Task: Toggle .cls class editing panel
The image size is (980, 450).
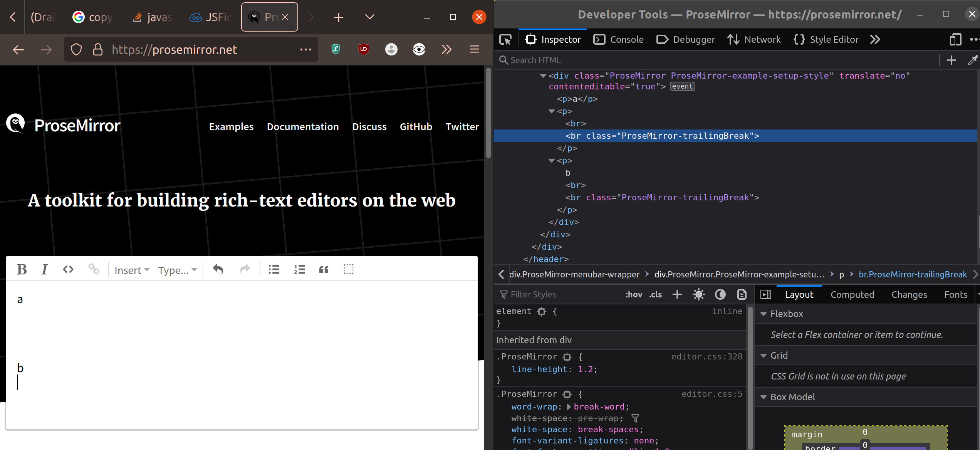Action: pyautogui.click(x=655, y=294)
